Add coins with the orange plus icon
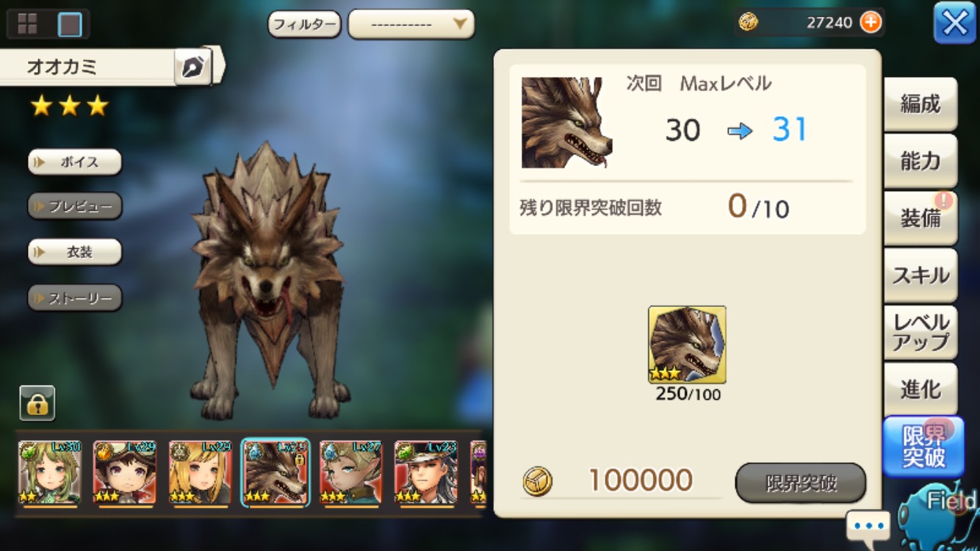The width and height of the screenshot is (980, 551). [x=871, y=22]
